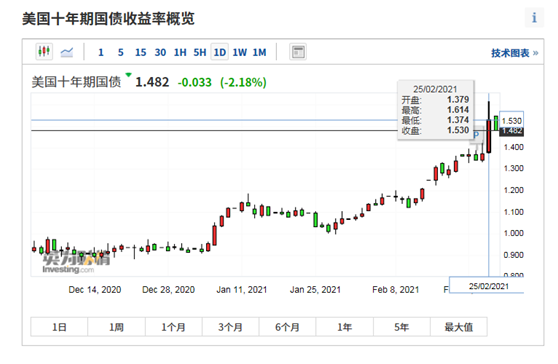Switch to the 1W interval

click(239, 53)
